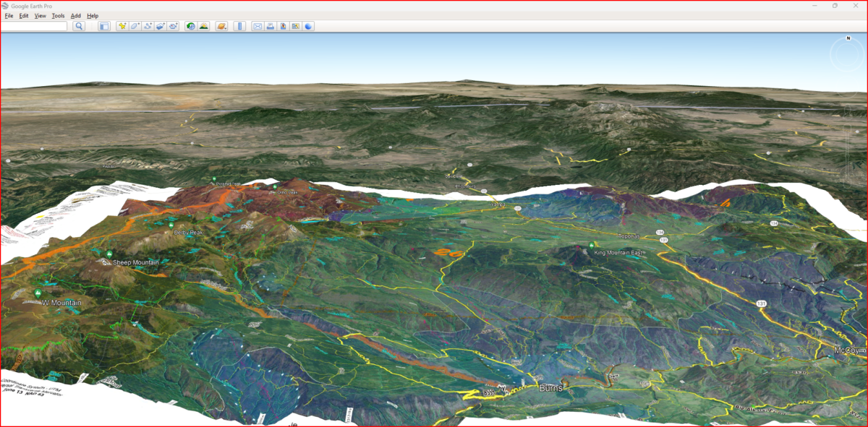Toggle historical imagery clock icon
Screen dimensions: 868x427
(x=191, y=26)
